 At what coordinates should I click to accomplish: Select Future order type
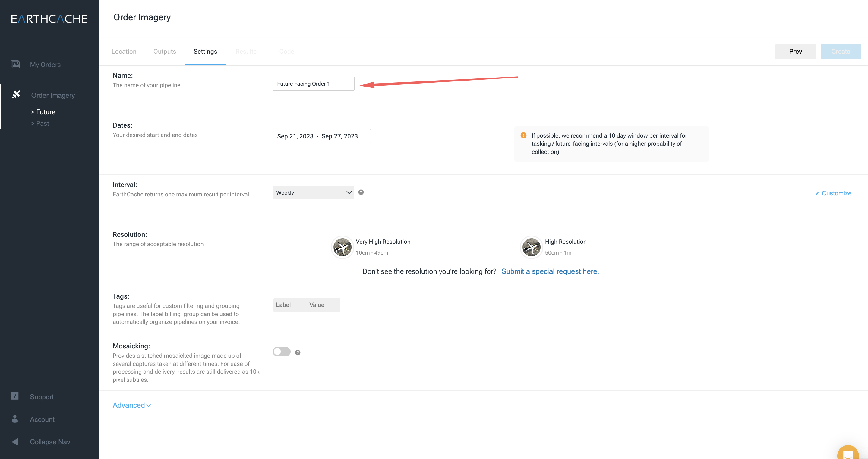tap(43, 112)
